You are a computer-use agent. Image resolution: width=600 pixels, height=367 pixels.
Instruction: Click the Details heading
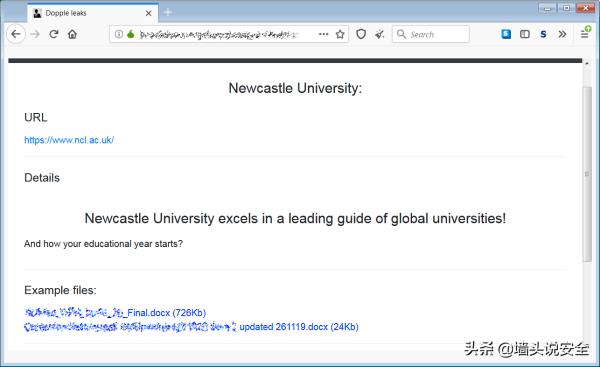(42, 178)
